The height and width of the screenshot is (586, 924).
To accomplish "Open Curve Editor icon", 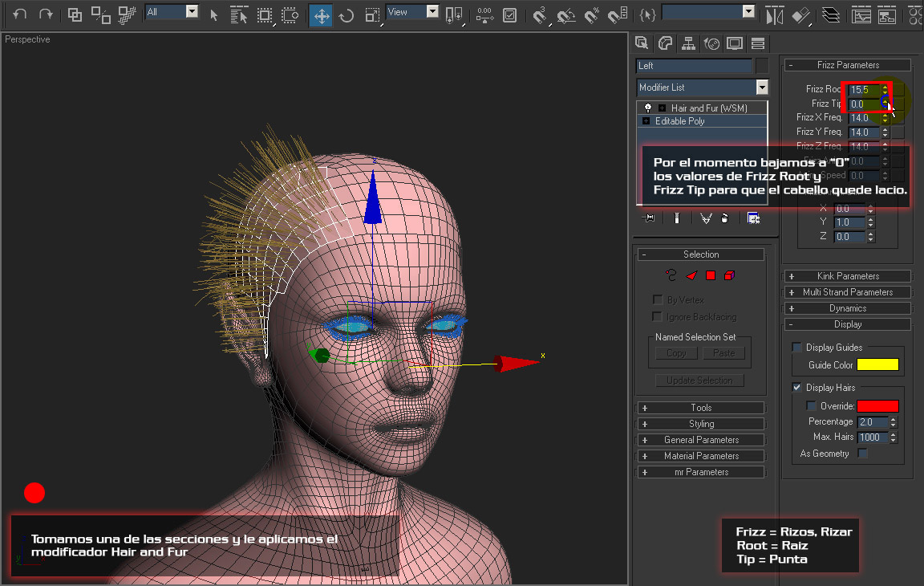I will point(861,15).
